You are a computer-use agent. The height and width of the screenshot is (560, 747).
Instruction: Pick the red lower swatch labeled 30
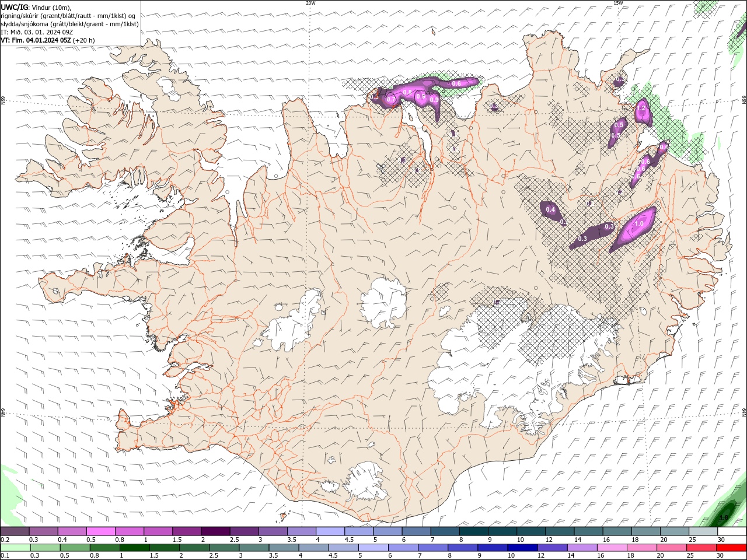(732, 548)
